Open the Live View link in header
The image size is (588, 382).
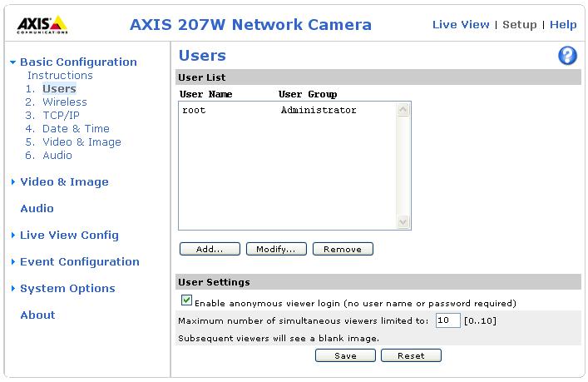461,25
